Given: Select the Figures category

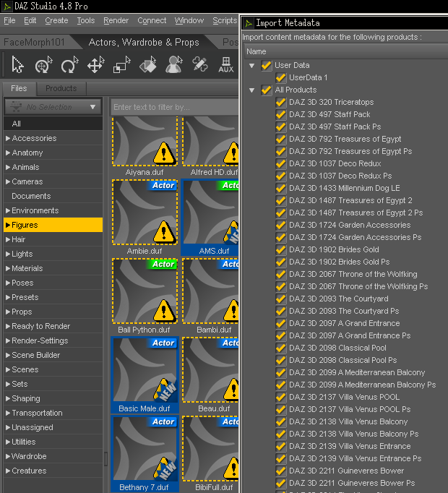Looking at the screenshot, I should click(53, 225).
